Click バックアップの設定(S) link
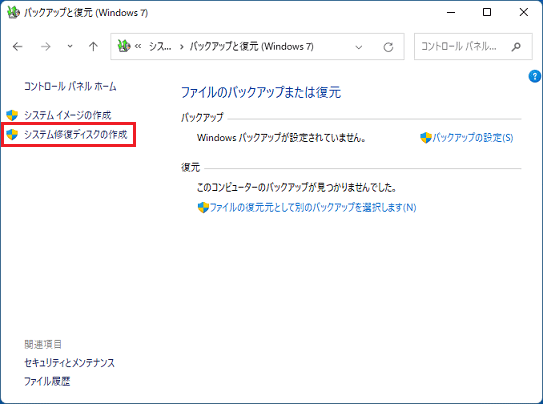Image resolution: width=543 pixels, height=404 pixels. (x=472, y=138)
